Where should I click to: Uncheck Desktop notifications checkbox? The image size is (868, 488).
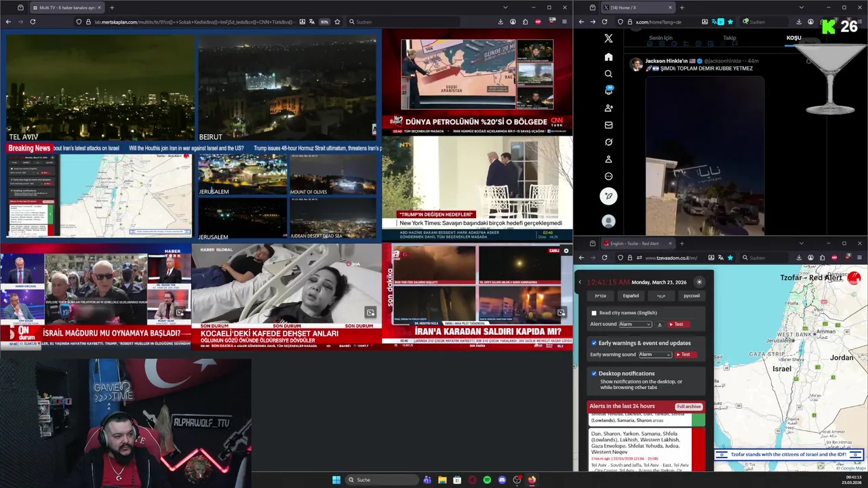[594, 373]
